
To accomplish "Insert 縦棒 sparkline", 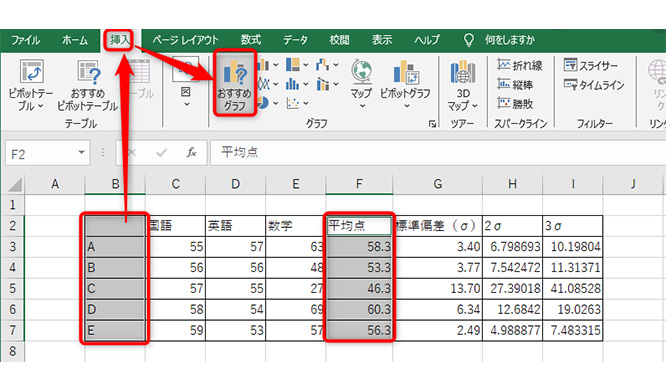I will click(515, 84).
